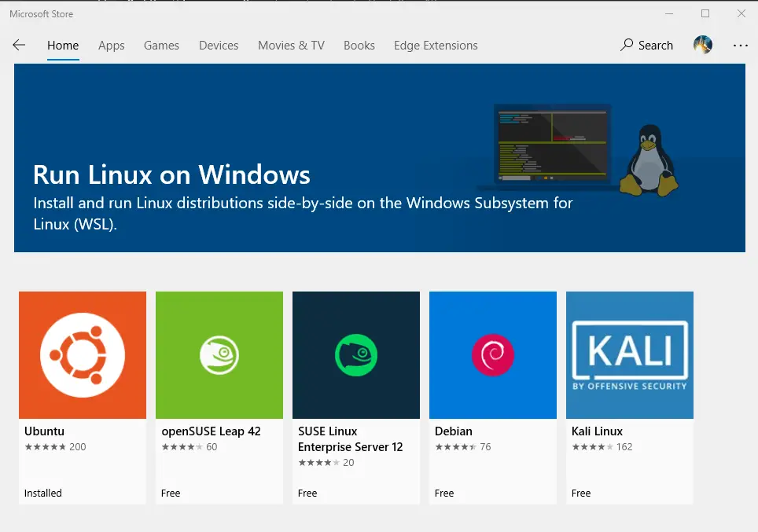Switch to the Apps tab

coord(111,46)
